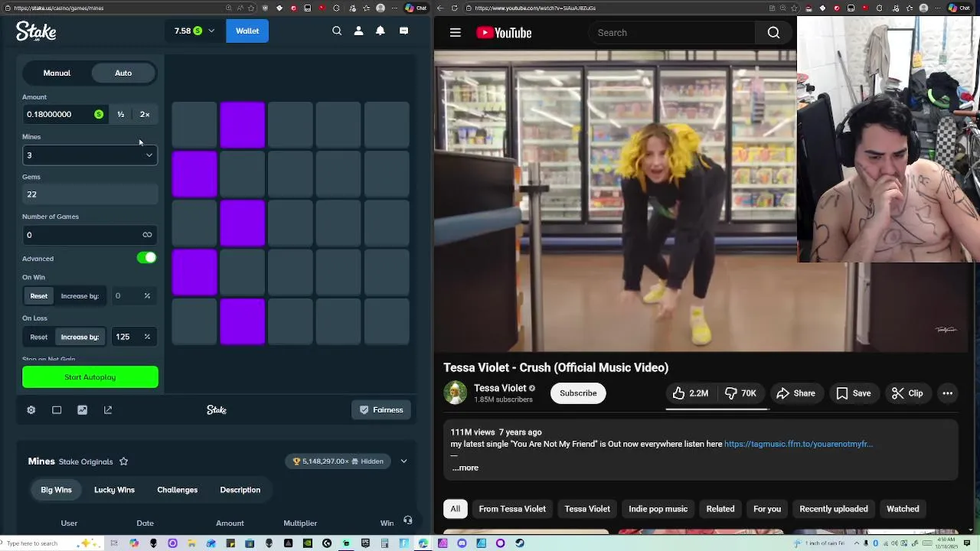Halve the bet with ½ button
Image resolution: width=980 pixels, height=551 pixels.
coord(120,115)
